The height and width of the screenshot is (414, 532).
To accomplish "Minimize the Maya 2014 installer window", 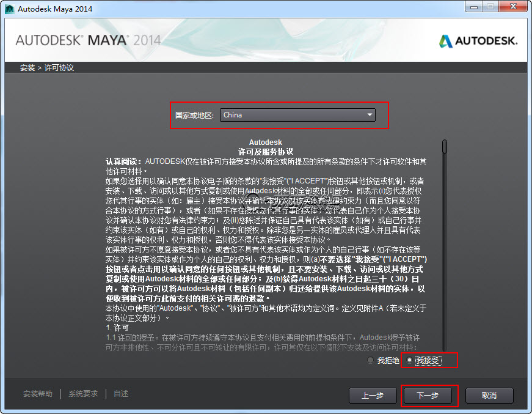I will coord(474,7).
